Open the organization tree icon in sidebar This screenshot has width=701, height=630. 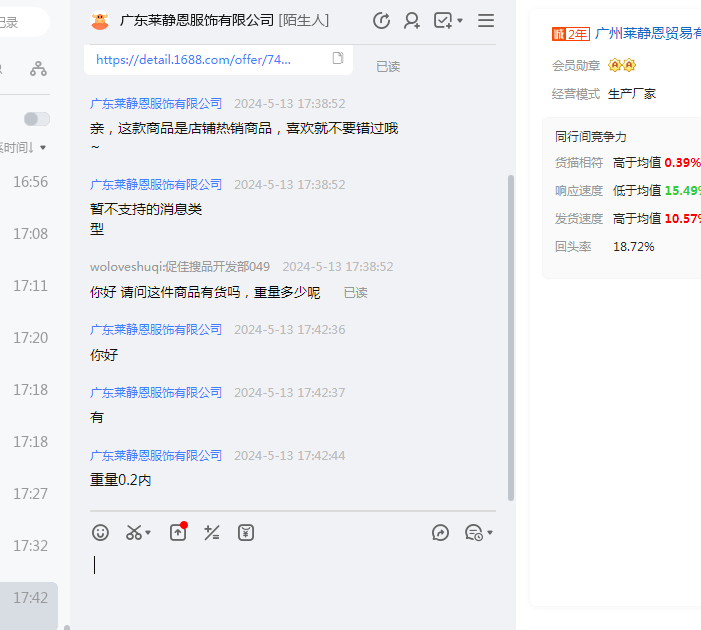pyautogui.click(x=38, y=68)
